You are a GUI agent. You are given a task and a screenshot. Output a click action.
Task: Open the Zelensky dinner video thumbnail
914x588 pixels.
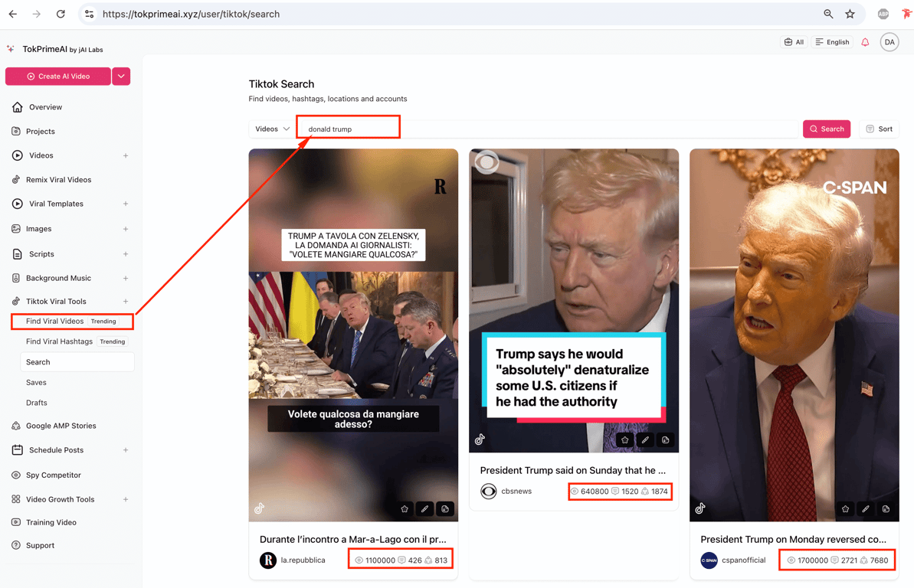(353, 335)
